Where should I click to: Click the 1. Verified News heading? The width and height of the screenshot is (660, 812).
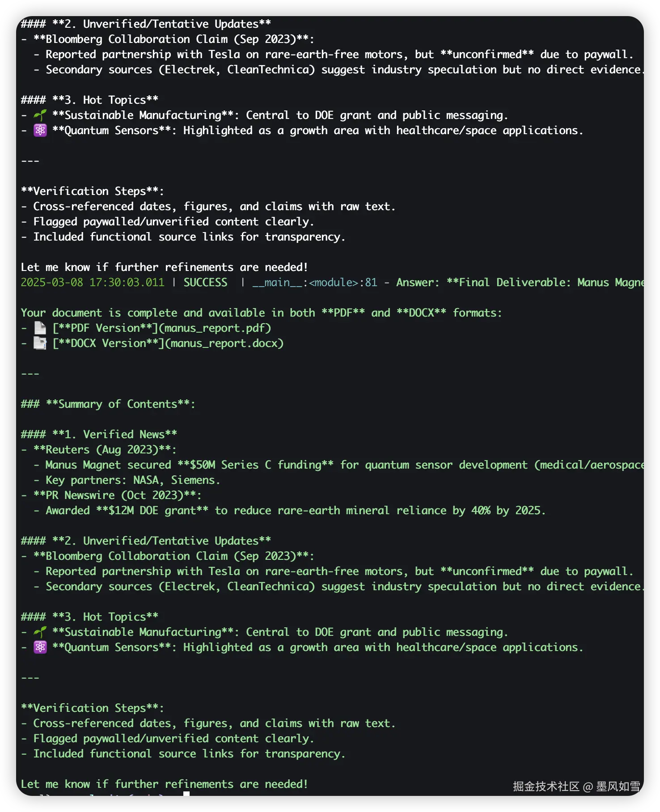tap(99, 435)
